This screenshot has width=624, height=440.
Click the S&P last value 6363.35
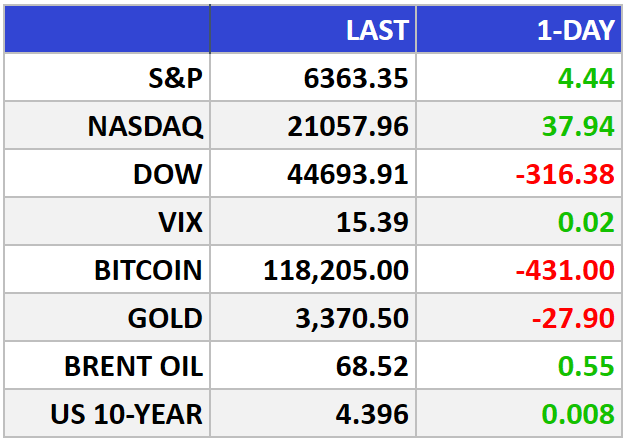pyautogui.click(x=356, y=78)
